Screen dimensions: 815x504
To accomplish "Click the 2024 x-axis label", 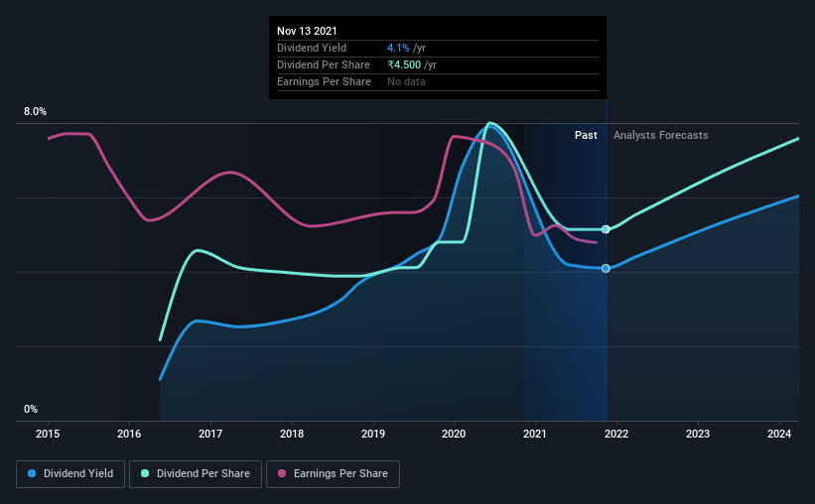I will tap(779, 434).
